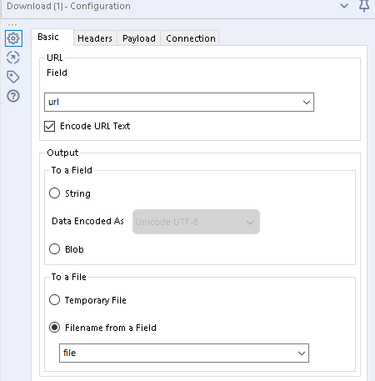375x381 pixels.
Task: Select the String output radio button
Action: click(x=54, y=193)
